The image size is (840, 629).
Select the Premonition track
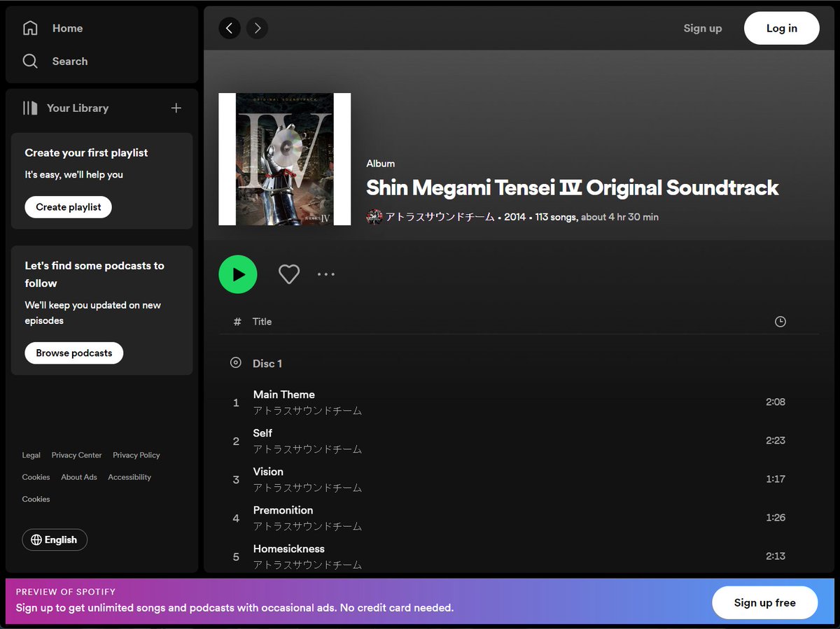coord(519,518)
